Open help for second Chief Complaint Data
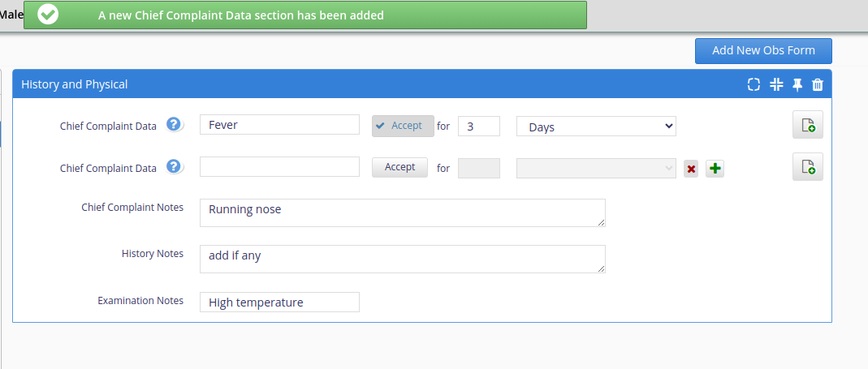 coord(175,166)
